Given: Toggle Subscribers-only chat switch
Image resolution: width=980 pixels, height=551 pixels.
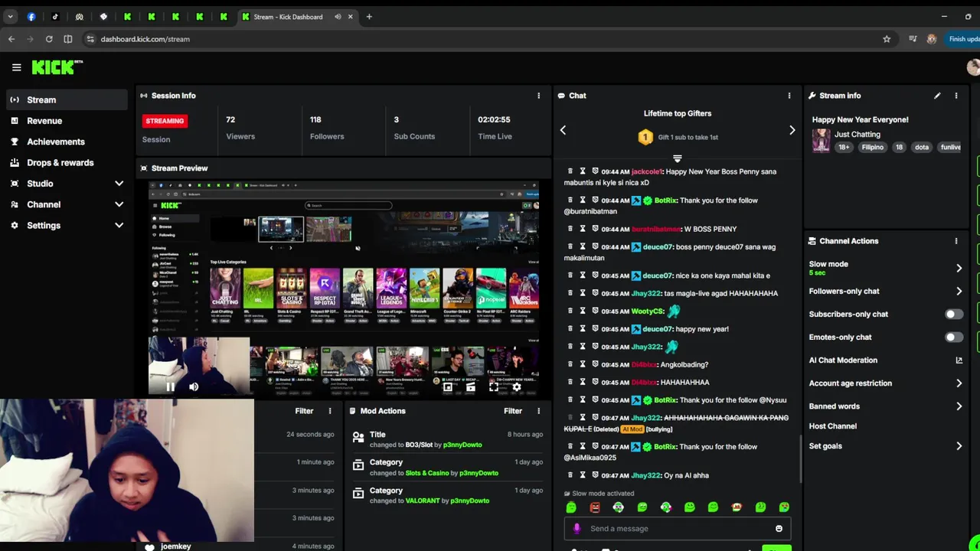Looking at the screenshot, I should (953, 315).
